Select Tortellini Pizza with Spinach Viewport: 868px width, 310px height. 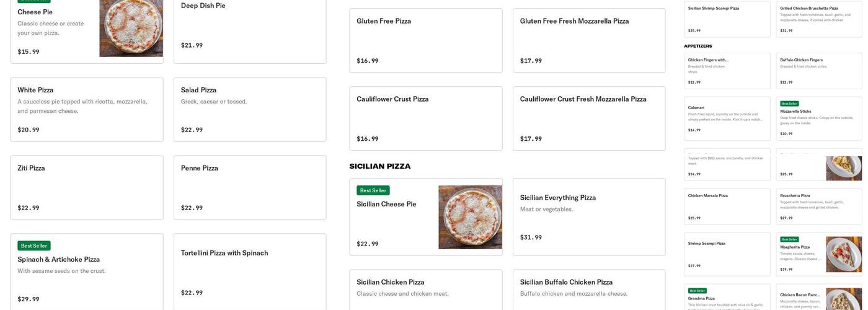[250, 272]
